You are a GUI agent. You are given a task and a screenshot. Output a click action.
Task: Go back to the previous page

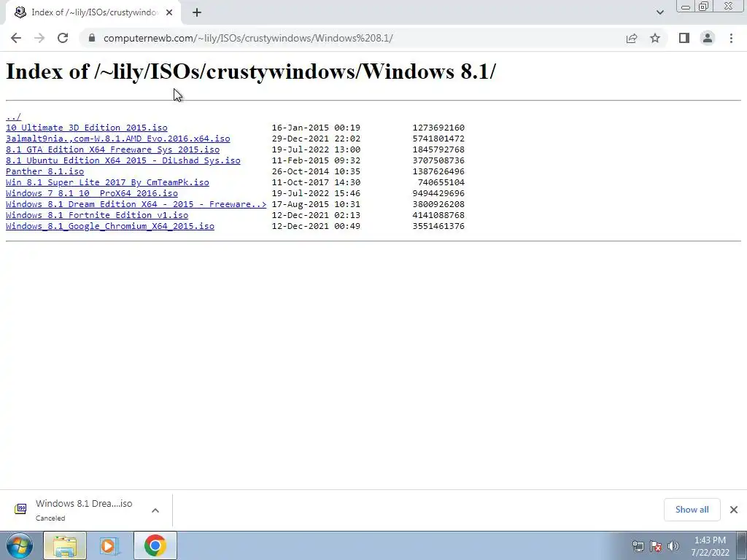tap(16, 38)
